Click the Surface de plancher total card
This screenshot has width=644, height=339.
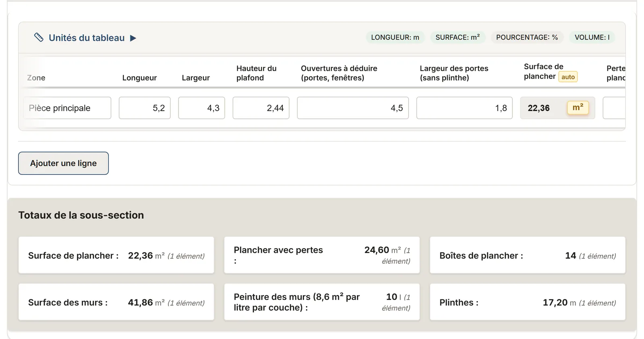[116, 255]
